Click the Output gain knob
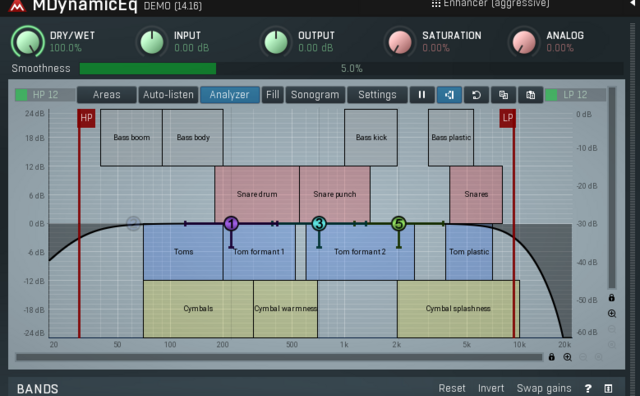This screenshot has height=396, width=640. pyautogui.click(x=276, y=41)
